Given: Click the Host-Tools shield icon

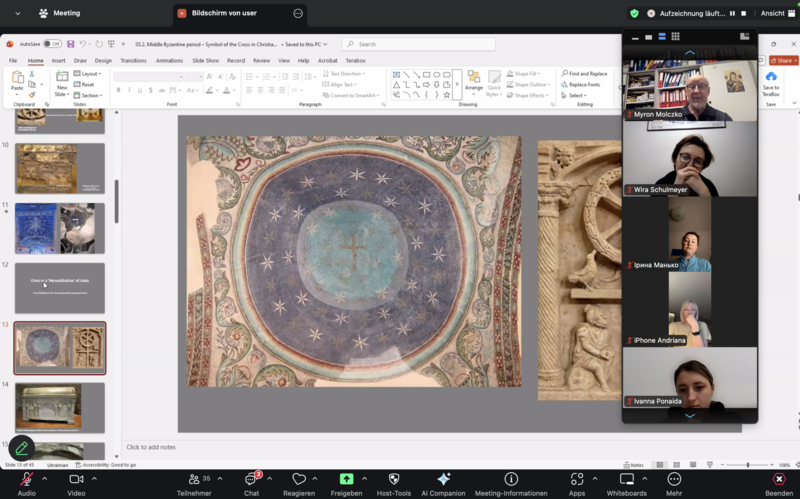Looking at the screenshot, I should (394, 479).
